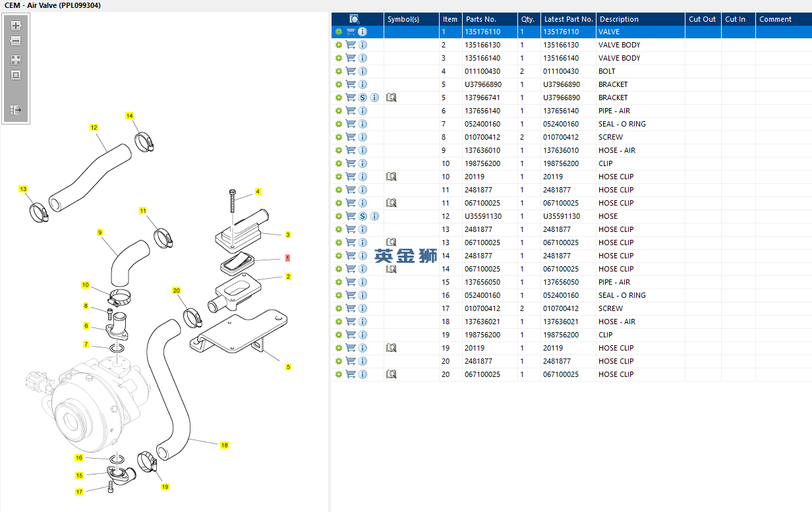Zoom in on the parts diagram
The image size is (812, 512).
point(16,26)
